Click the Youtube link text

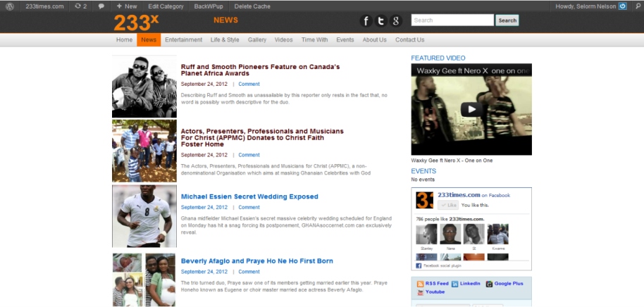(x=435, y=292)
